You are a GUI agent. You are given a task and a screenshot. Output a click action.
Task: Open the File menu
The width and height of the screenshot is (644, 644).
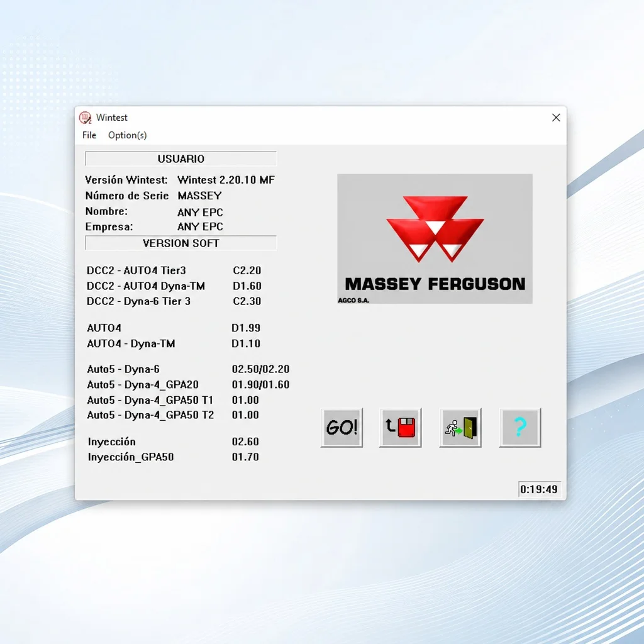coord(89,135)
